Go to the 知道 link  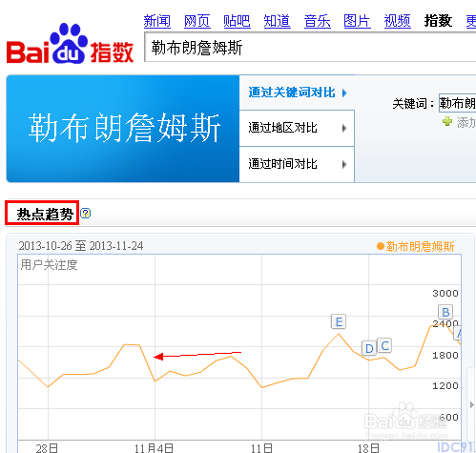[277, 21]
